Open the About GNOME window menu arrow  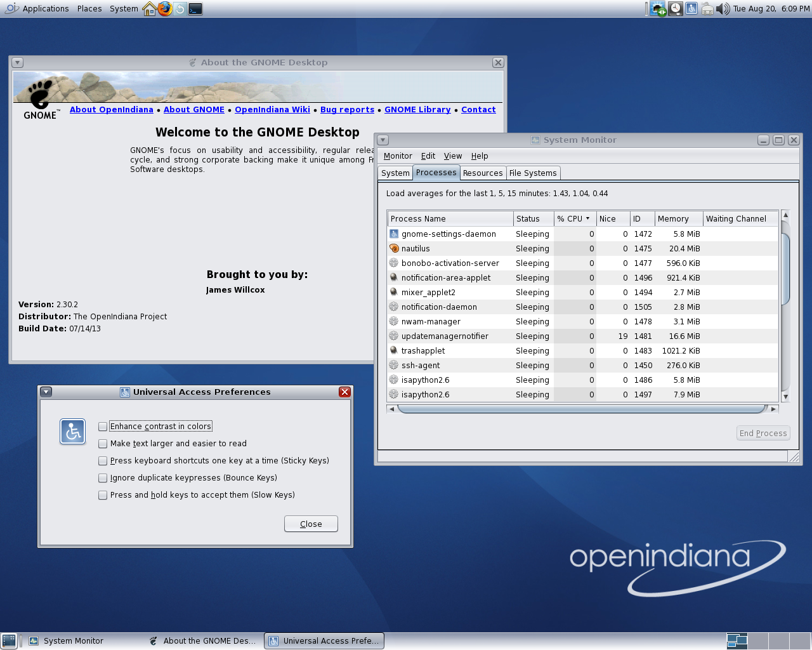18,63
